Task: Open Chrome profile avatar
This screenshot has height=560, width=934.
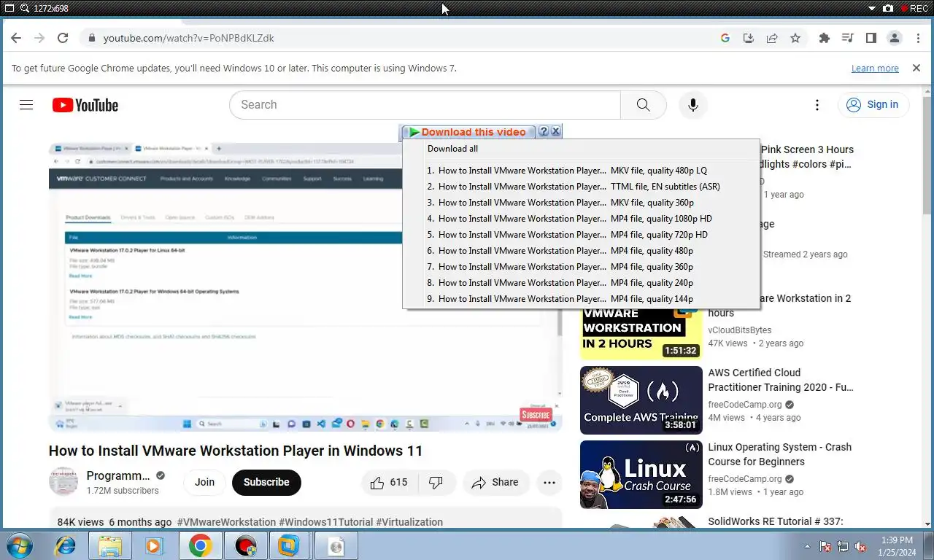Action: tap(894, 38)
